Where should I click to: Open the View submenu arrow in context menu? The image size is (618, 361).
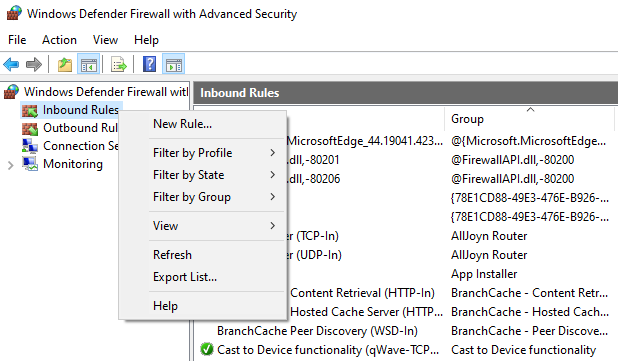coord(273,225)
